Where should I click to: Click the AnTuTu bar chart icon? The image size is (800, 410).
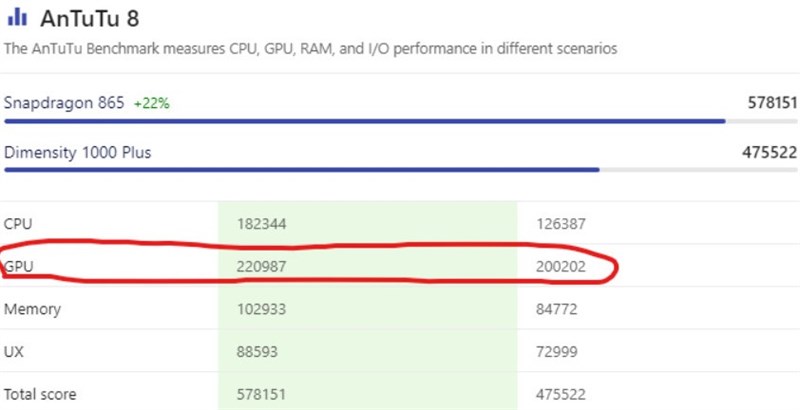17,17
